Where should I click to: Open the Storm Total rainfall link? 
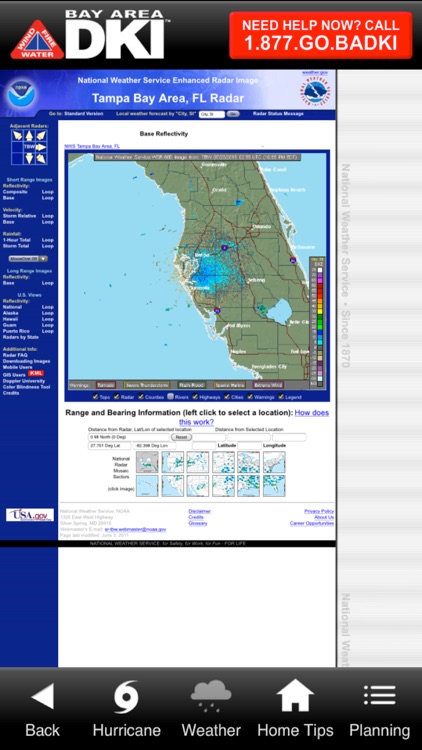click(x=15, y=246)
